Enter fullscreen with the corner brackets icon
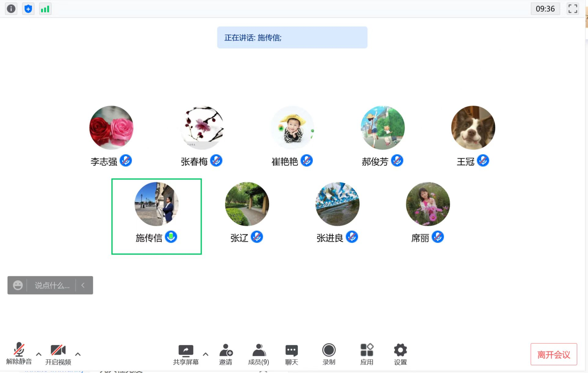Screen dimensions: 588x373 [573, 9]
